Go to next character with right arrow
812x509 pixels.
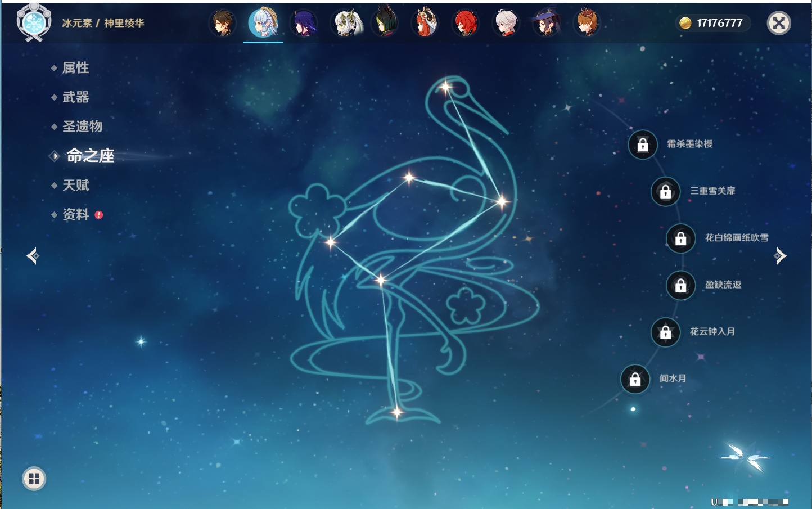[780, 256]
